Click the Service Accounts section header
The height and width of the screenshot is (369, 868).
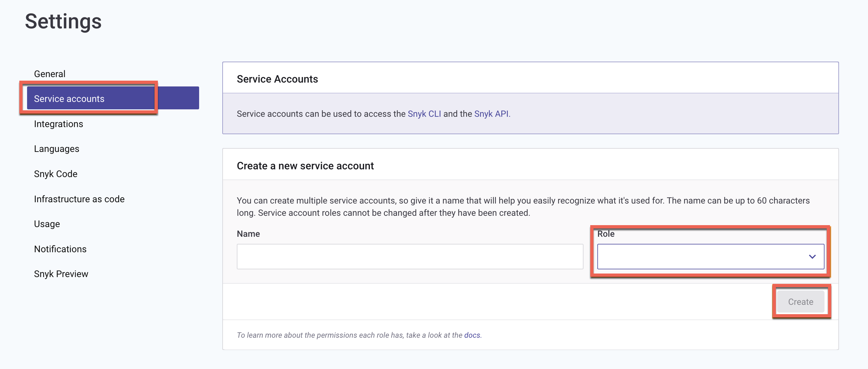coord(277,79)
